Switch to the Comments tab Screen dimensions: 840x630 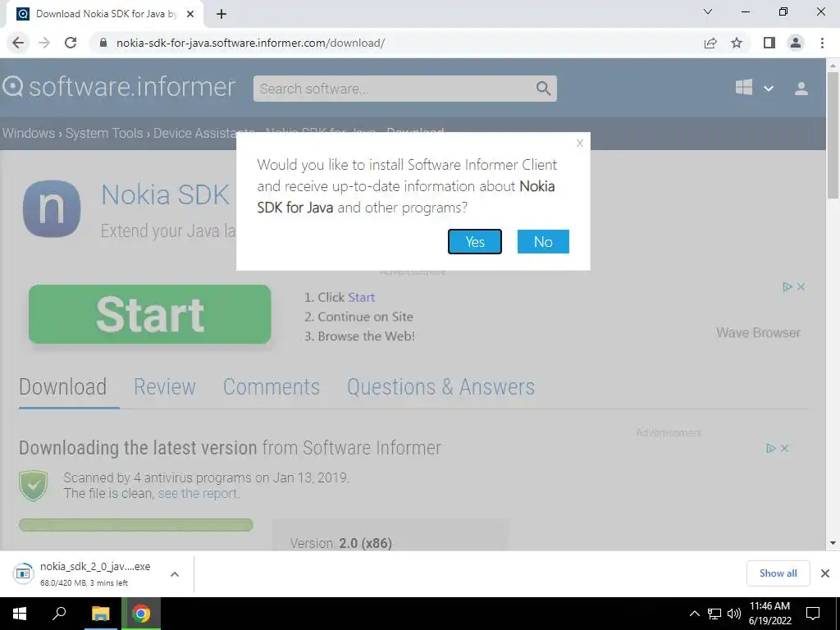tap(271, 387)
